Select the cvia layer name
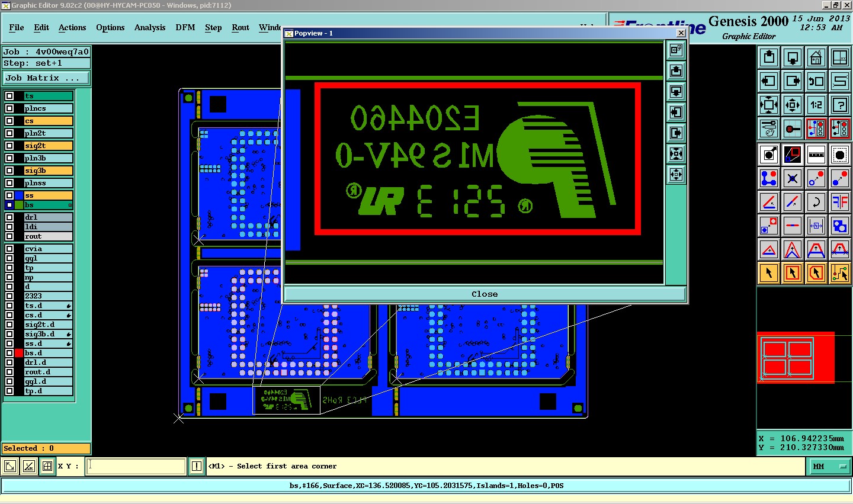853x504 pixels. click(48, 249)
